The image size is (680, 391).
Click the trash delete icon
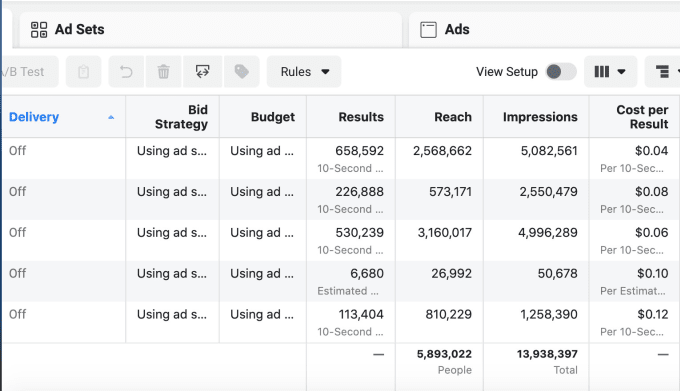(x=163, y=72)
